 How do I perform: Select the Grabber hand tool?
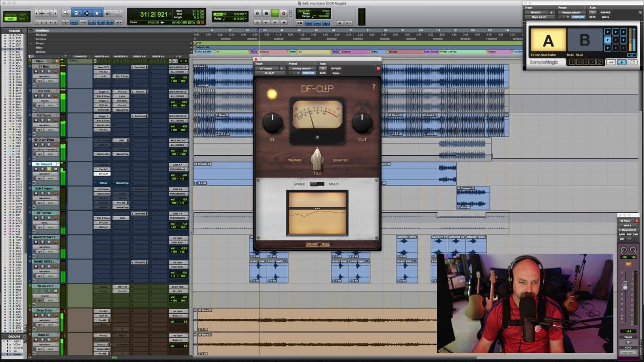coord(98,13)
